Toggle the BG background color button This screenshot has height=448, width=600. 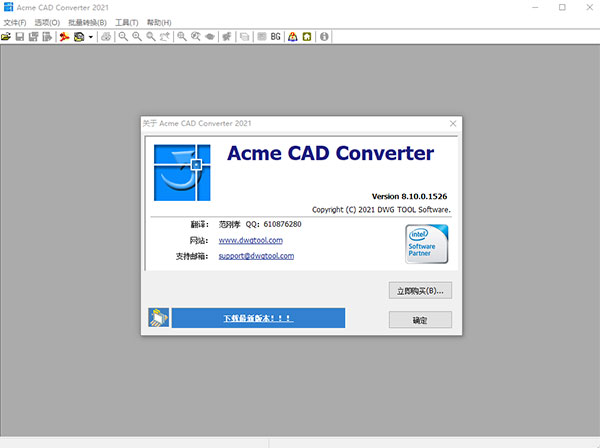(276, 37)
